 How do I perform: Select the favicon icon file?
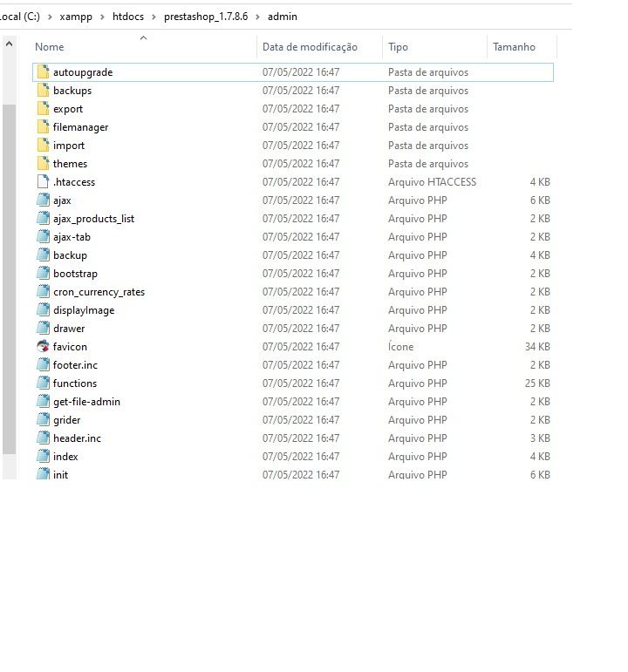tap(43, 346)
